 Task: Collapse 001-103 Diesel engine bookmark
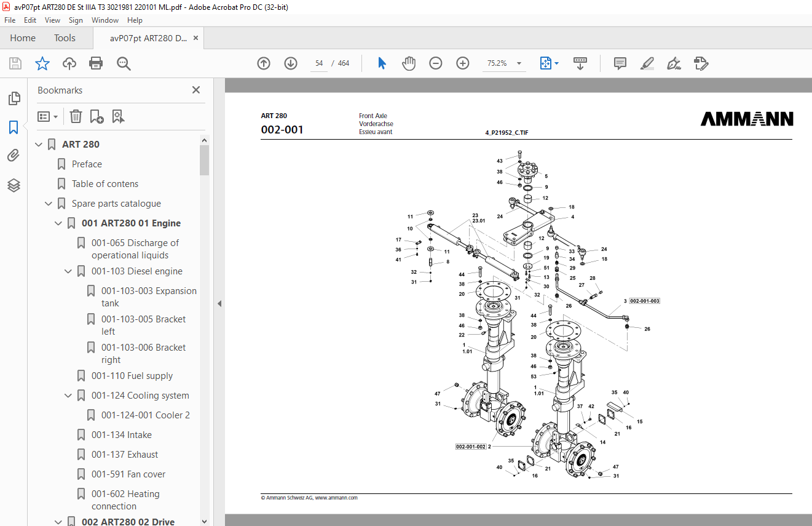68,271
